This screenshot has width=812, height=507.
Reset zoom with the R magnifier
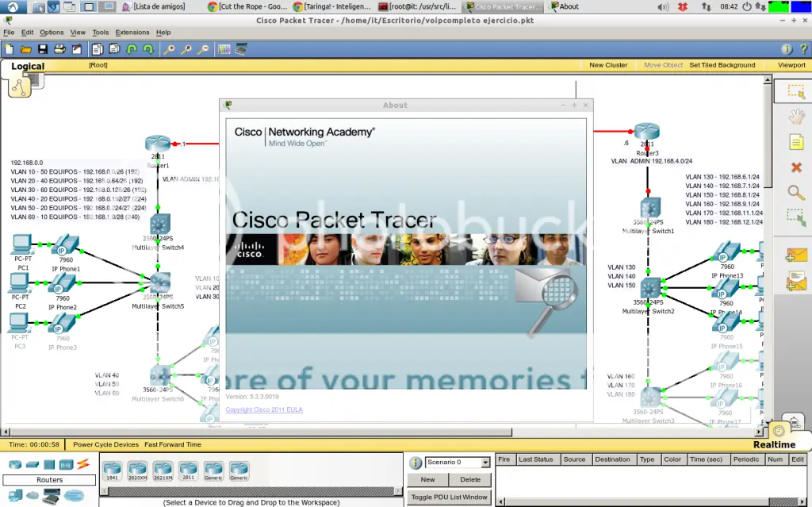pos(186,49)
